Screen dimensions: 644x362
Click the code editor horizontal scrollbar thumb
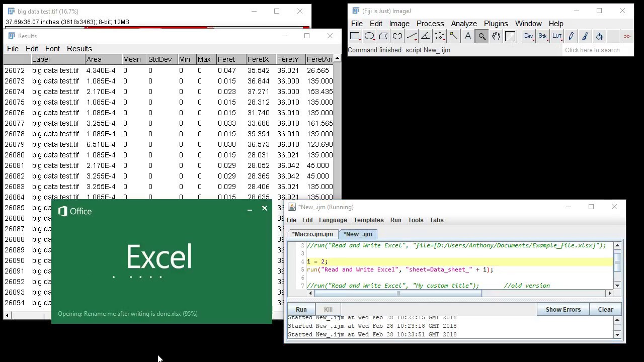[398, 293]
